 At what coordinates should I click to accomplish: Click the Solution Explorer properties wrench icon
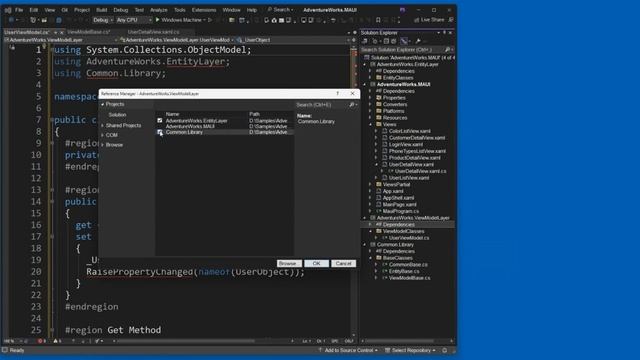[418, 41]
